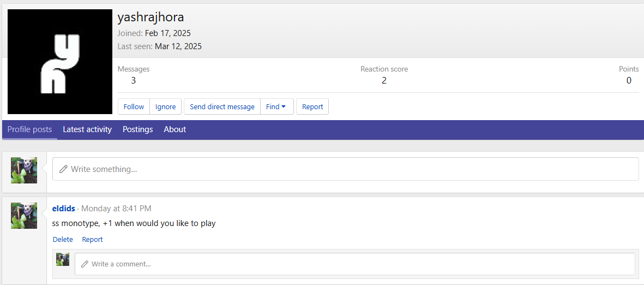Click the Messages count 3
The height and width of the screenshot is (285, 644).
134,81
